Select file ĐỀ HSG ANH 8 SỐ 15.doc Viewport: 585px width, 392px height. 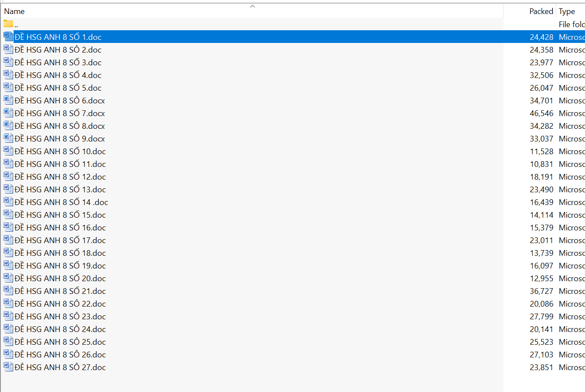[x=60, y=215]
